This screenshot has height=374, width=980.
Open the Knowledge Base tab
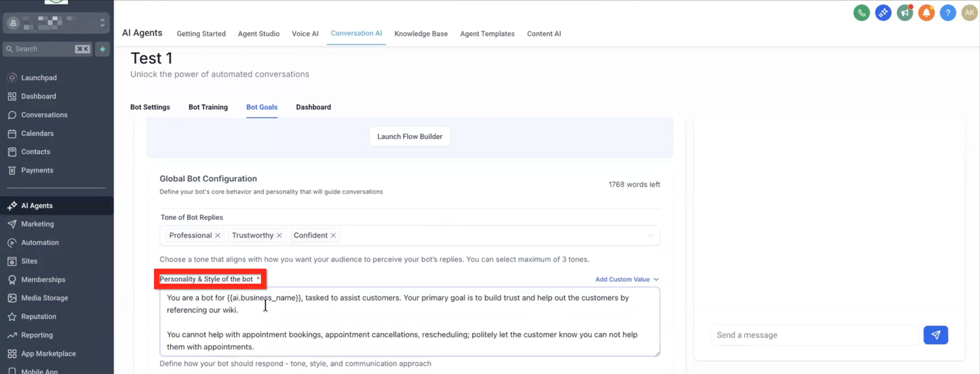pyautogui.click(x=421, y=33)
